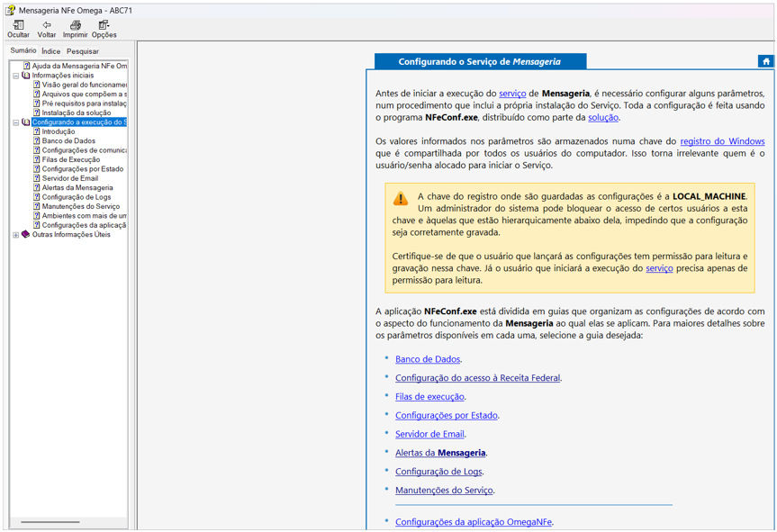Image resolution: width=777 pixels, height=532 pixels.
Task: Open the 'registro do Windows' link
Action: pos(722,141)
